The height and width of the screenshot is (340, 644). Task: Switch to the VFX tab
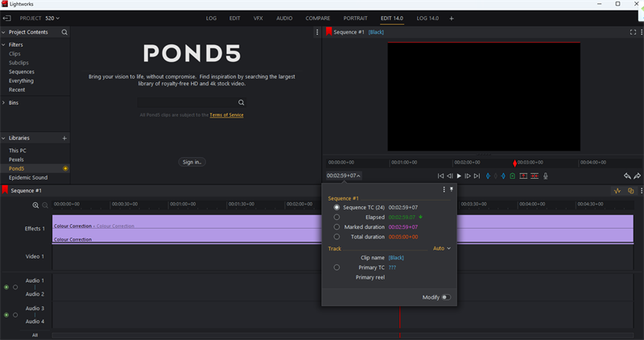(x=258, y=18)
